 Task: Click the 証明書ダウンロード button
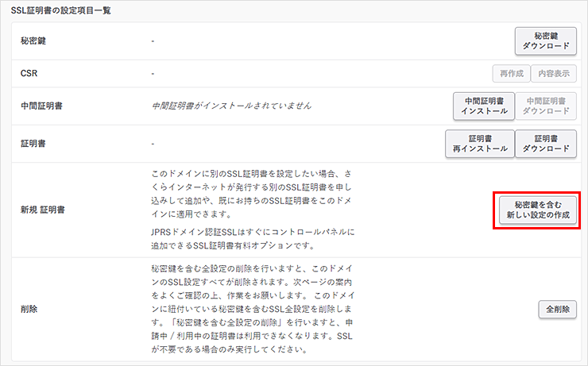click(545, 143)
